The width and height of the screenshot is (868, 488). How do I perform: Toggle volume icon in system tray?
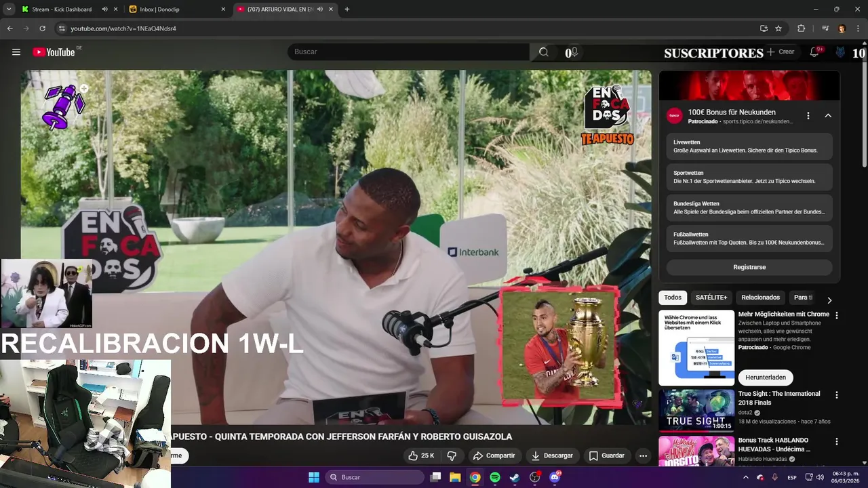coord(820,477)
